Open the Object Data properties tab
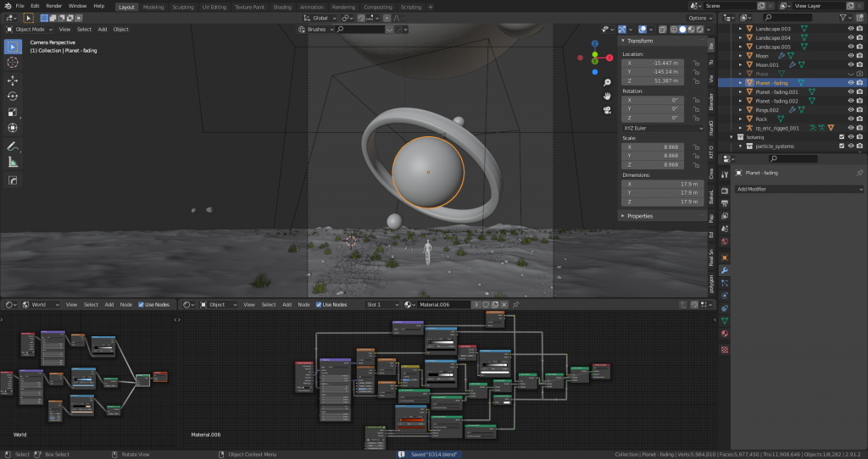The image size is (868, 459). point(725,321)
